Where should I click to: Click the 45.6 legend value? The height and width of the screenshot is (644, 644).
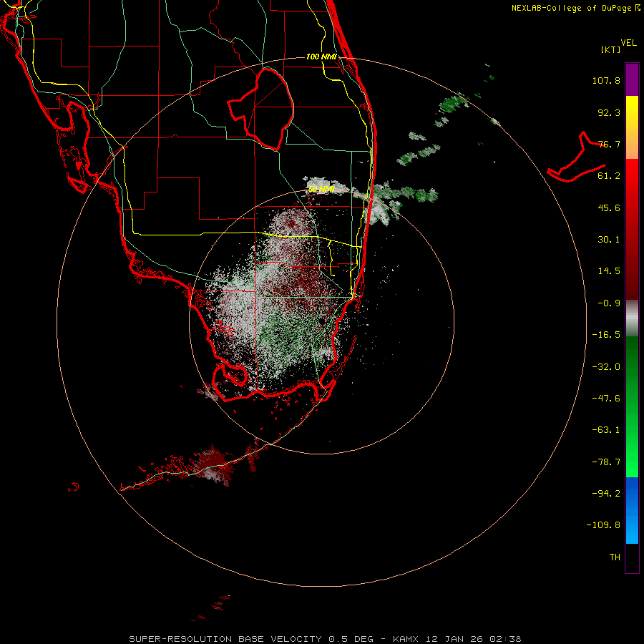[609, 208]
